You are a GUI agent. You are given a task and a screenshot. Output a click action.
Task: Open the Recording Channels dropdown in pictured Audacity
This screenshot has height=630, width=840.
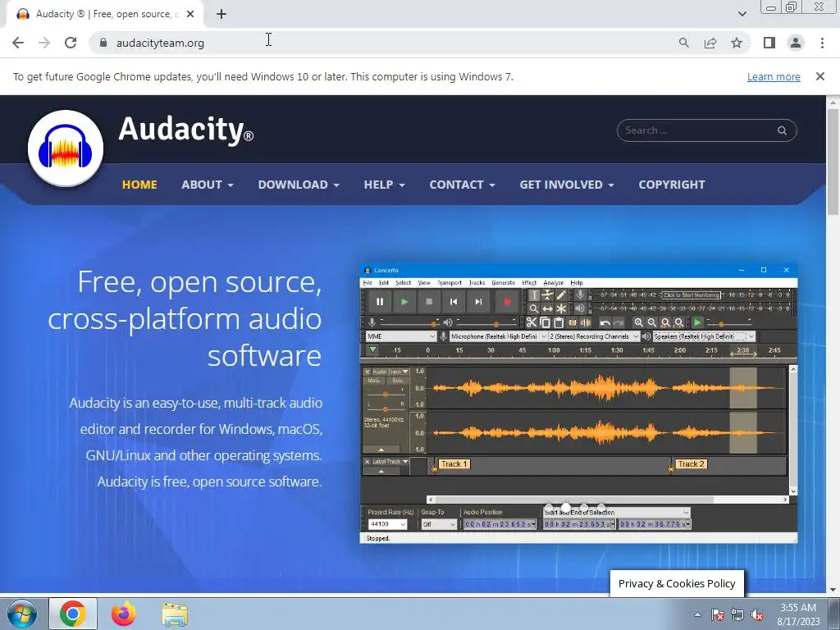594,336
